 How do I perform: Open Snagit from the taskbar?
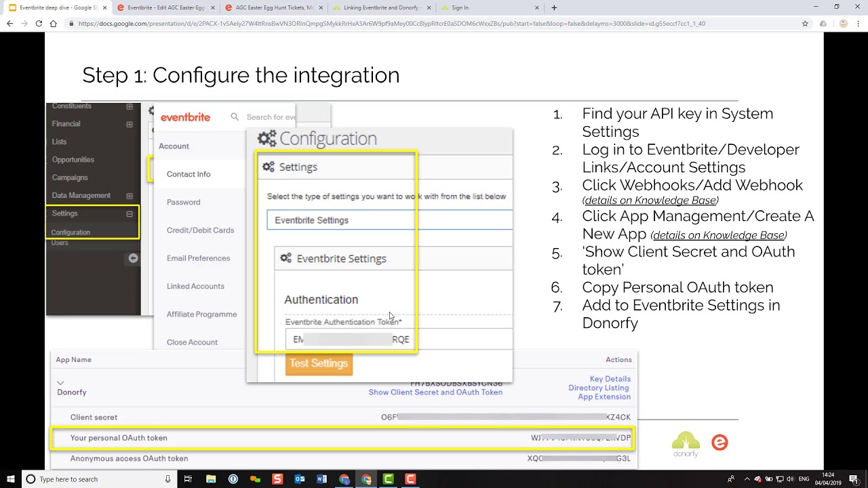pos(277,479)
